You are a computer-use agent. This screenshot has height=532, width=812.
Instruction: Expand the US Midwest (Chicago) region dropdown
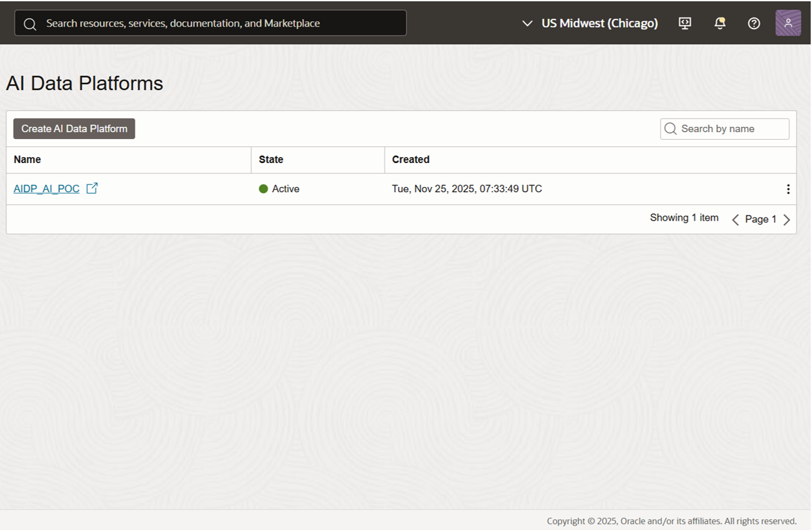pos(590,23)
